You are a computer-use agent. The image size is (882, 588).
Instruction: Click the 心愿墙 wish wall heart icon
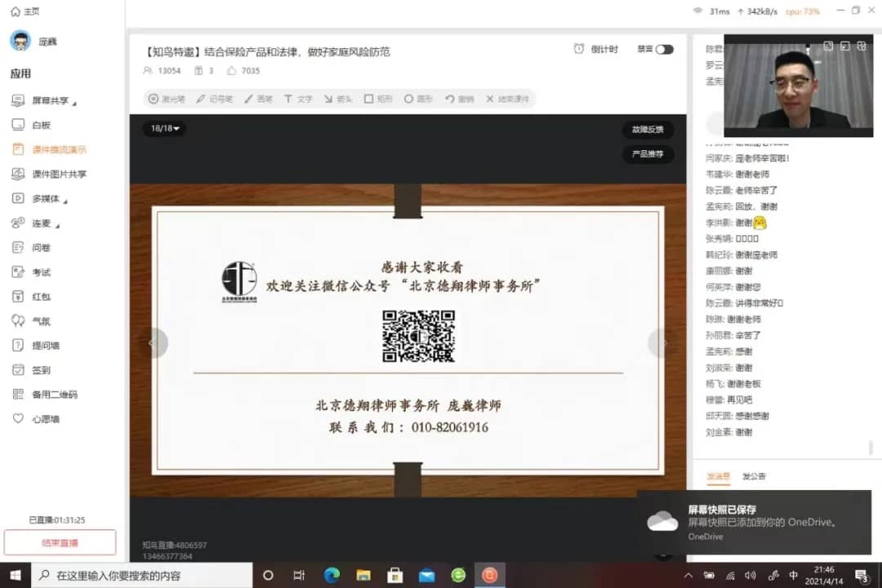(17, 419)
